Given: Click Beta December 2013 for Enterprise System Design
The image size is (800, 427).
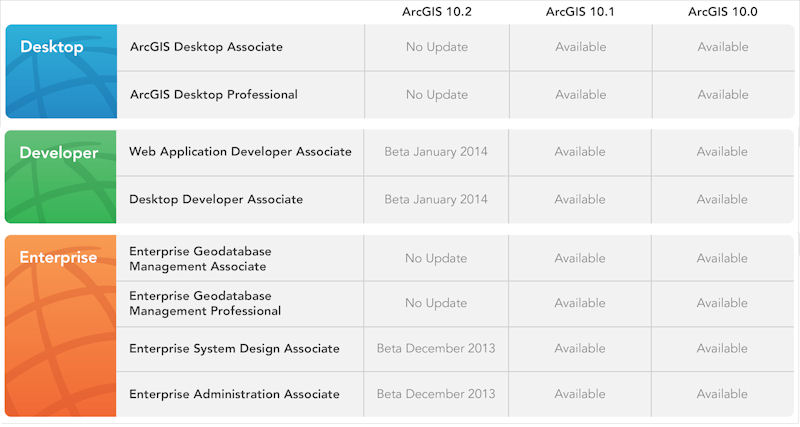Looking at the screenshot, I should (436, 349).
